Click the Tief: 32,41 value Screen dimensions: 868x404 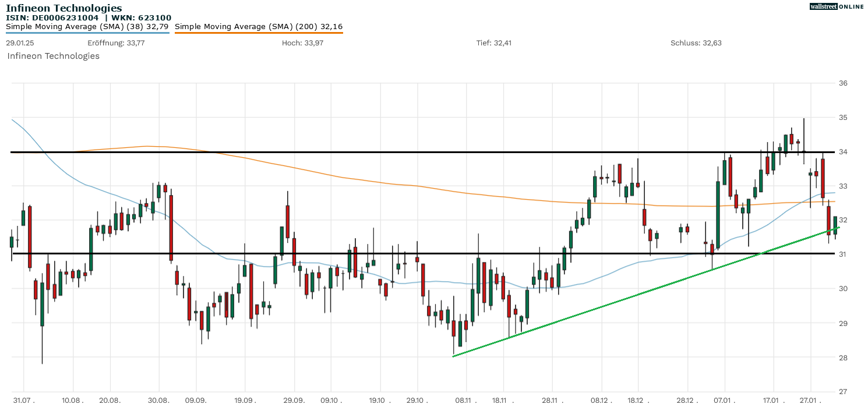[x=493, y=43]
